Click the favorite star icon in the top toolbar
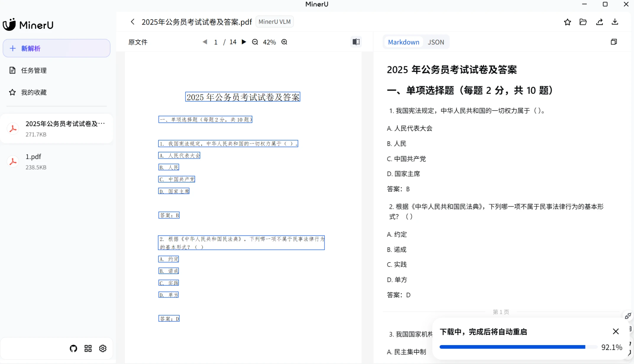The height and width of the screenshot is (364, 634). tap(567, 22)
